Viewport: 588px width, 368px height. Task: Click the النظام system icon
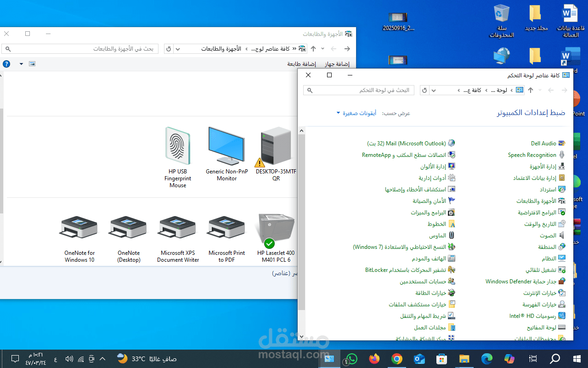[562, 259]
